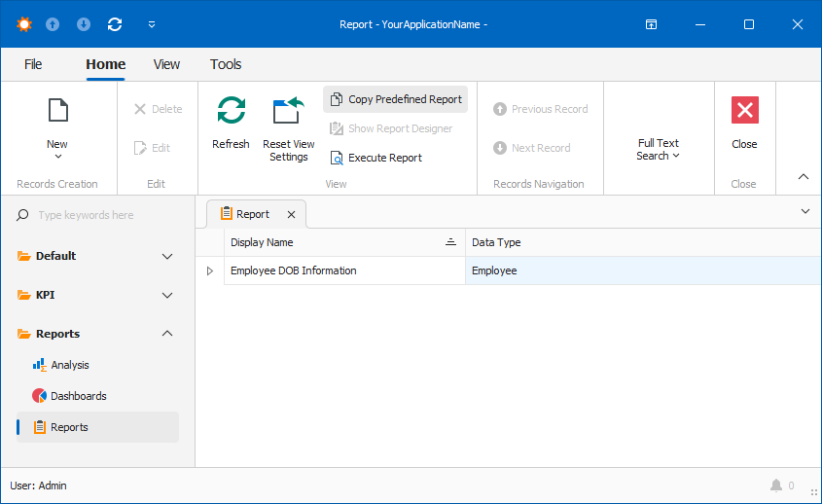Viewport: 822px width, 504px height.
Task: Click the orange sun application icon
Action: [x=24, y=24]
